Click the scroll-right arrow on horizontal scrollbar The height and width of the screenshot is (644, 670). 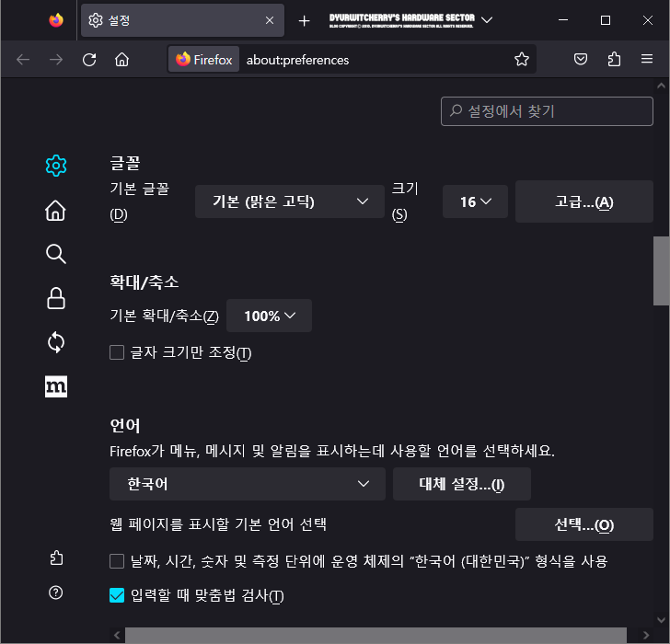click(646, 635)
